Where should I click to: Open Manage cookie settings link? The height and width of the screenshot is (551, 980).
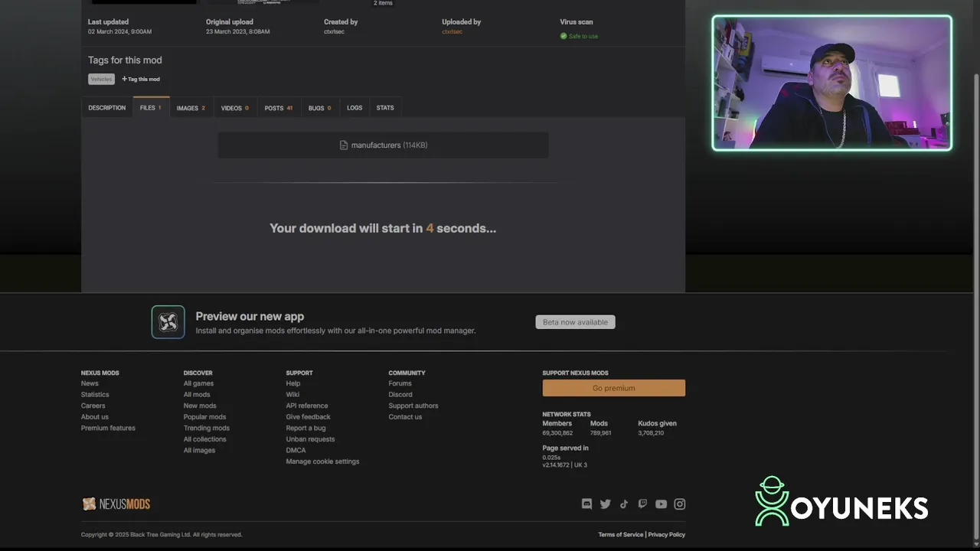point(322,461)
